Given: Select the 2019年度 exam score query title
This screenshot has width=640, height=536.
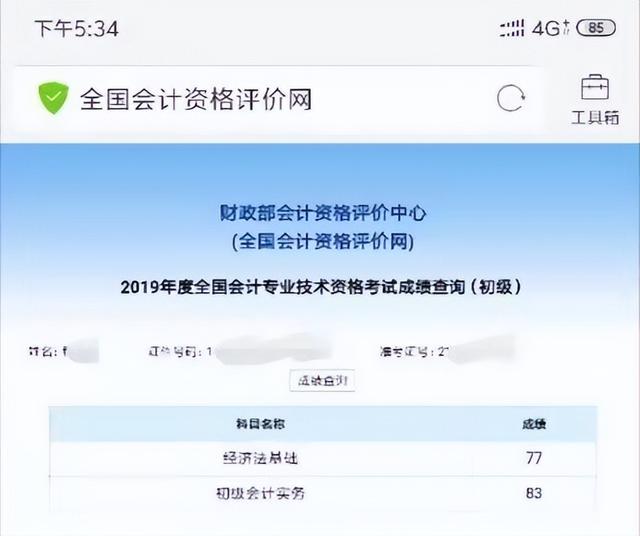Looking at the screenshot, I should pyautogui.click(x=321, y=287).
